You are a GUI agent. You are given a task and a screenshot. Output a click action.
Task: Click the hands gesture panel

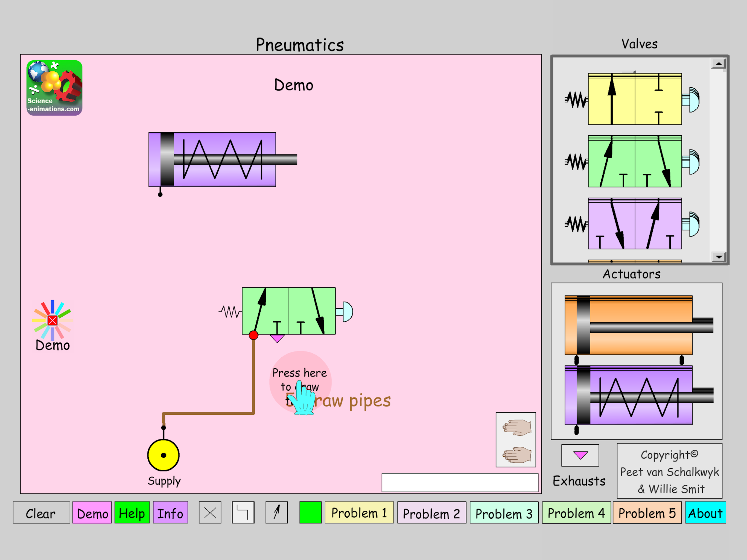click(516, 439)
